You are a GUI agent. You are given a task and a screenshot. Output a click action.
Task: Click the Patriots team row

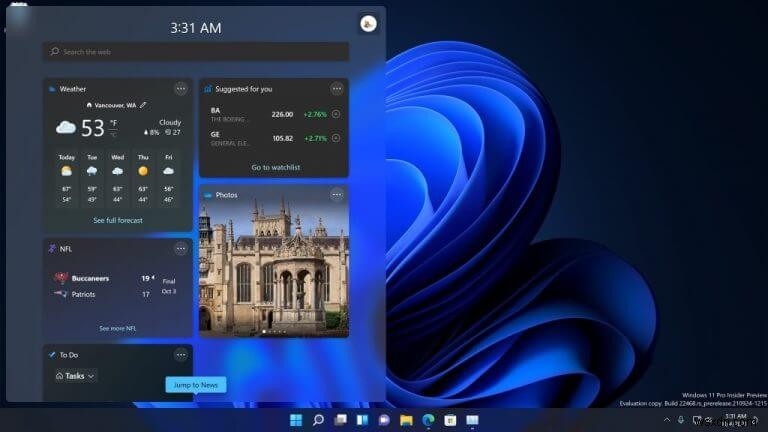[102, 294]
